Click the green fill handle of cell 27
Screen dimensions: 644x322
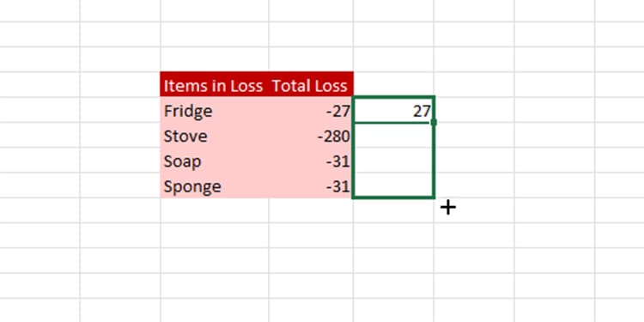[434, 122]
